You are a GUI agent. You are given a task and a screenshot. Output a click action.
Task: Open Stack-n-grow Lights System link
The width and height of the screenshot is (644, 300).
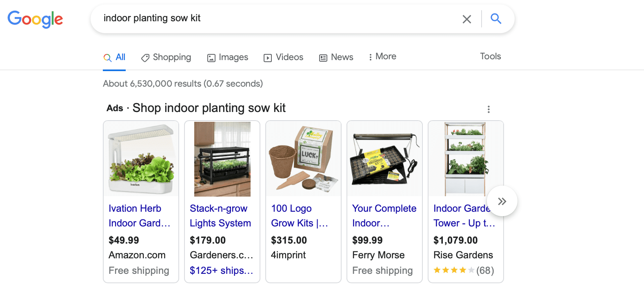click(x=220, y=216)
